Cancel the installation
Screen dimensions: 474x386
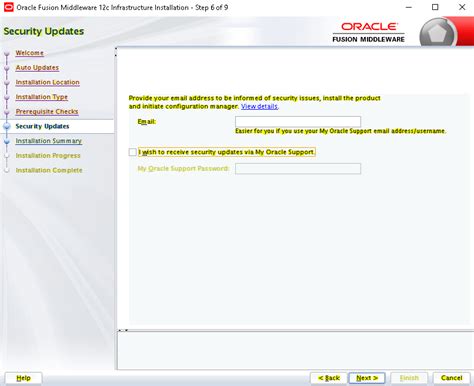click(451, 378)
